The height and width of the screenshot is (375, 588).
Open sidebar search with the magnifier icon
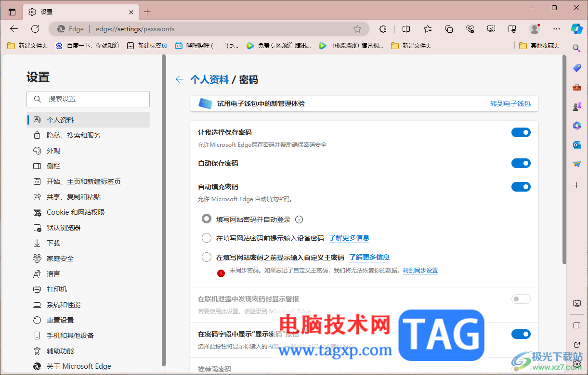(x=576, y=48)
